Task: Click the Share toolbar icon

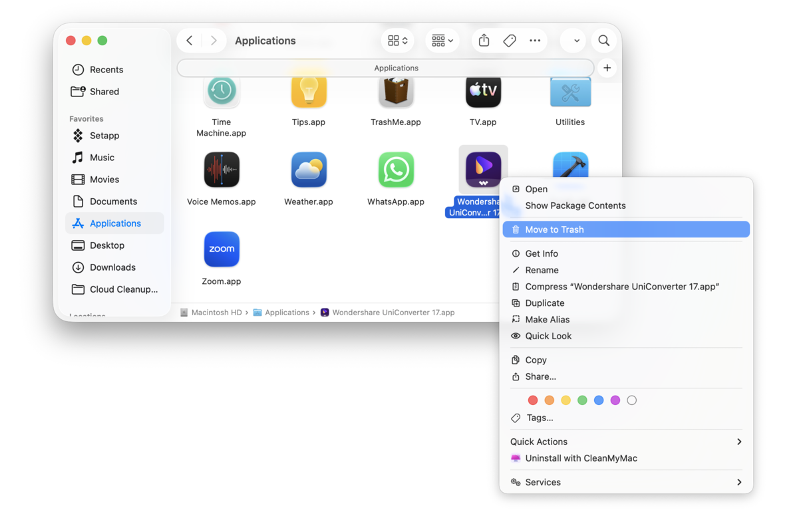Action: [x=484, y=41]
